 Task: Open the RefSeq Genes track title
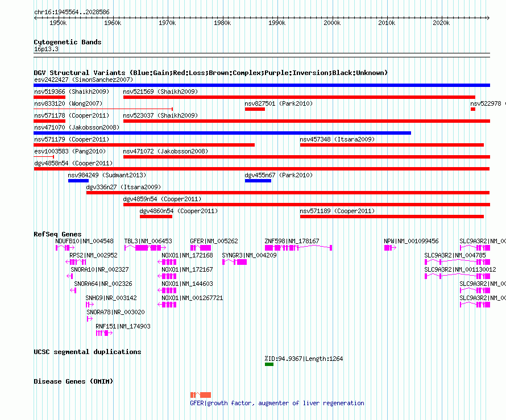tap(57, 234)
